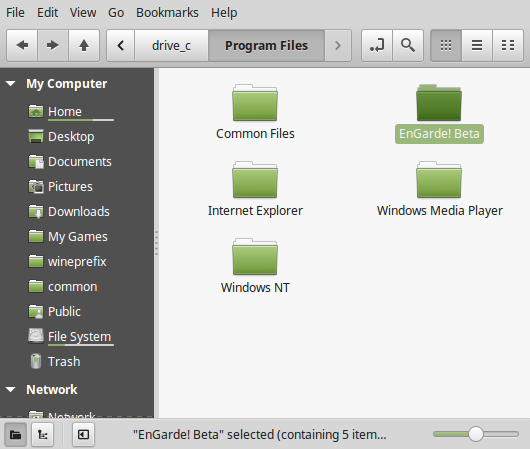
Task: Open the Desktop sidebar icon
Action: tap(36, 136)
